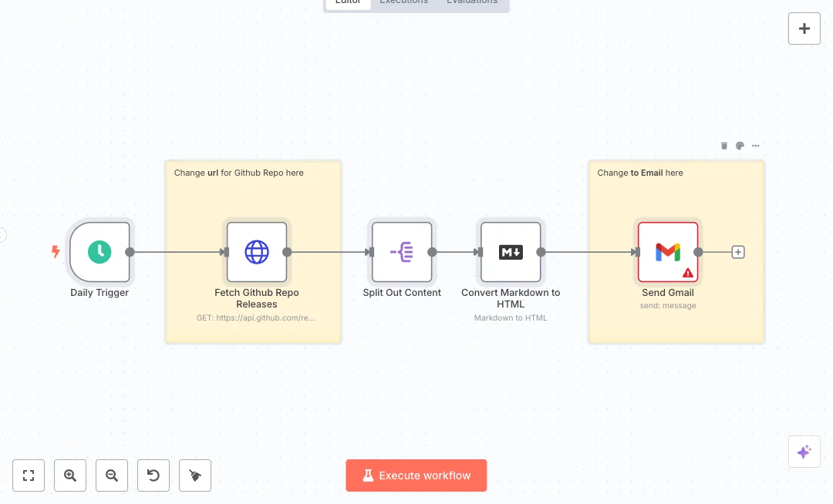Open the Send Gmail node

point(667,251)
